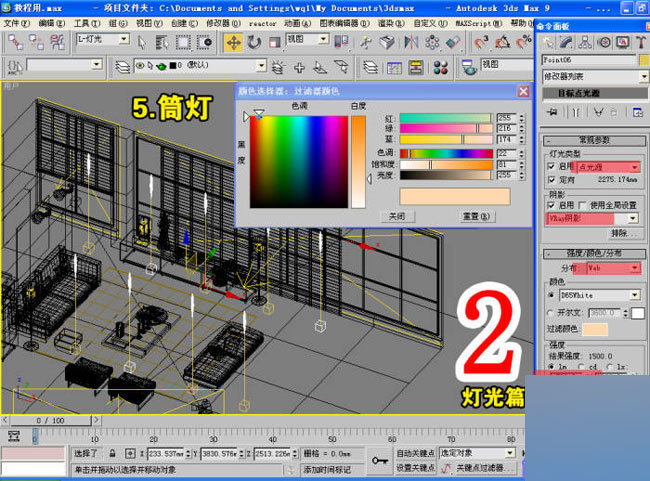Viewport: 650px width, 481px height.
Task: Open the Material Editor spheres icon
Action: click(441, 67)
